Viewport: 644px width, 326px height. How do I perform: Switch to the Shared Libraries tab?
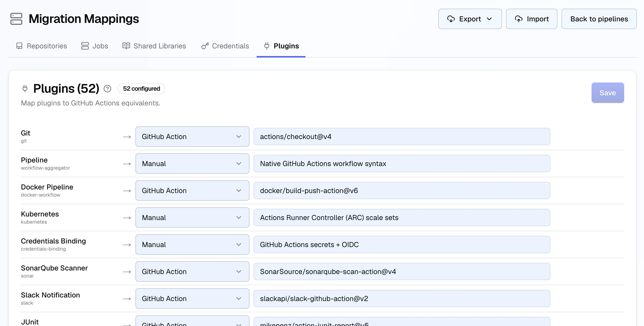point(154,46)
